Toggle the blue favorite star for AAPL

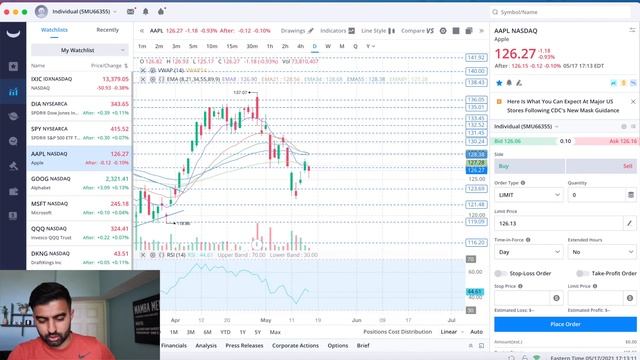coord(499,83)
